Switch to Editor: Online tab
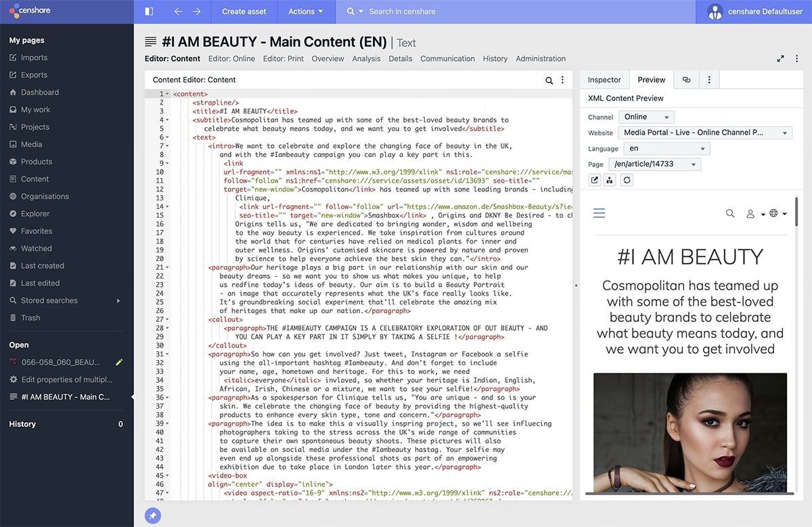812x527 pixels. pos(231,59)
